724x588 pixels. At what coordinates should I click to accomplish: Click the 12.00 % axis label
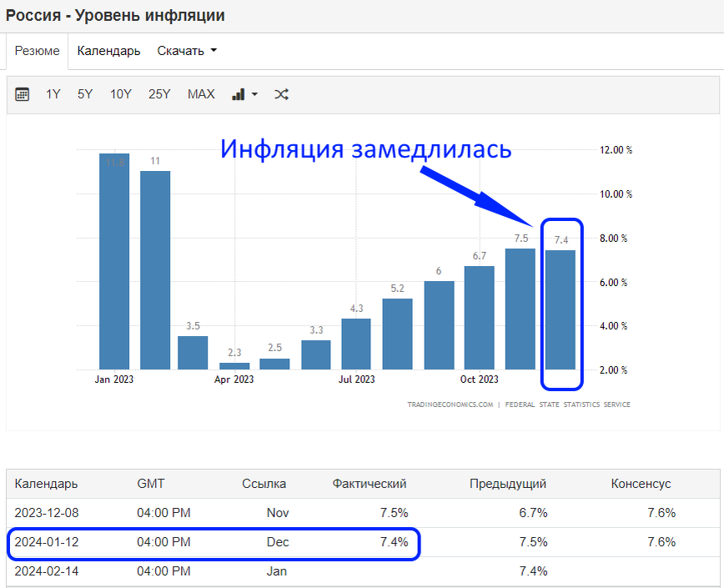pos(616,149)
